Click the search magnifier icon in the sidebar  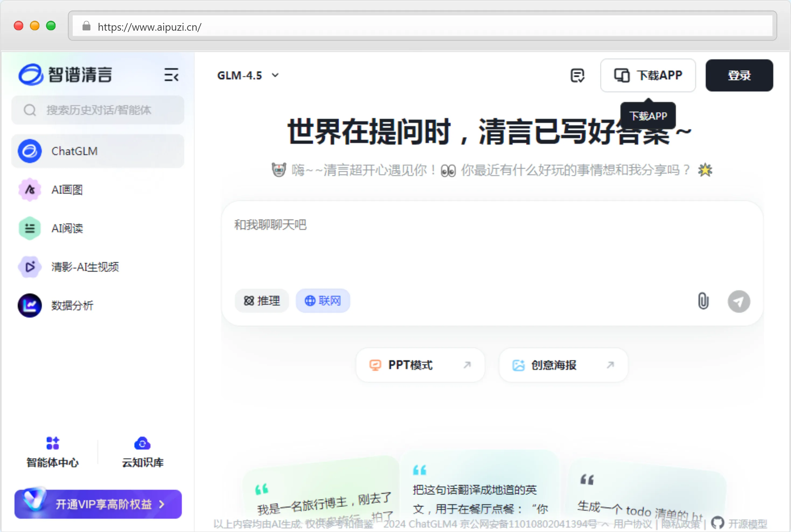(30, 110)
